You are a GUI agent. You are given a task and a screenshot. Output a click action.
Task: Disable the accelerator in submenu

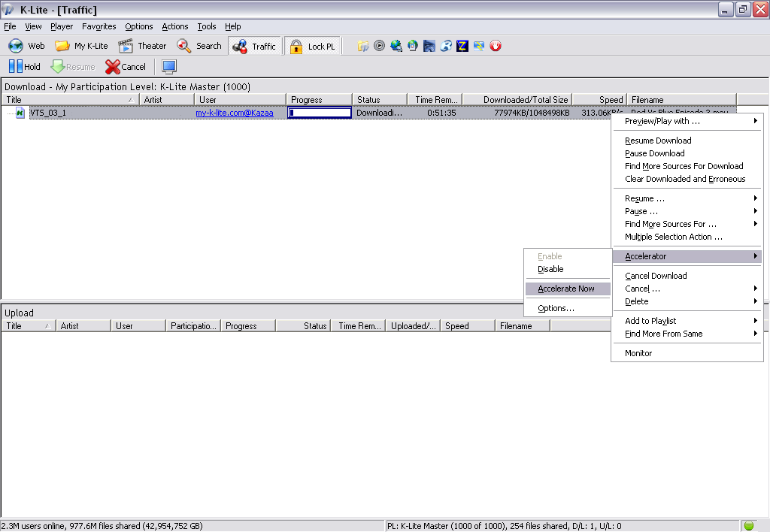click(568, 269)
